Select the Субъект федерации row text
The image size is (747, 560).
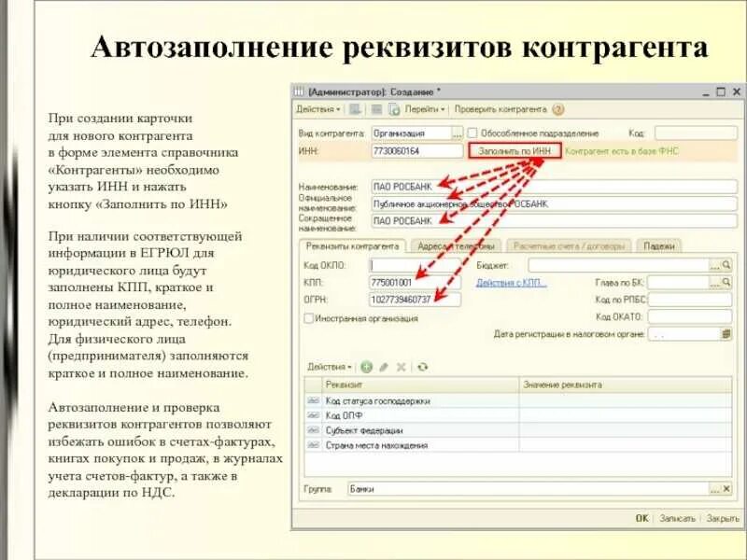(x=364, y=430)
